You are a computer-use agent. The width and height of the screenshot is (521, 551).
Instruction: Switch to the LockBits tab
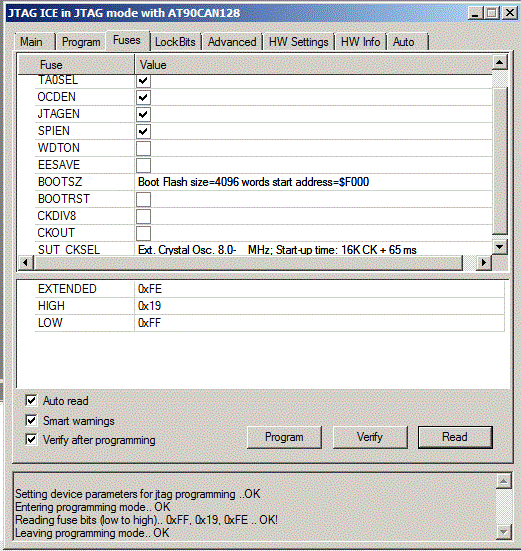pyautogui.click(x=175, y=42)
